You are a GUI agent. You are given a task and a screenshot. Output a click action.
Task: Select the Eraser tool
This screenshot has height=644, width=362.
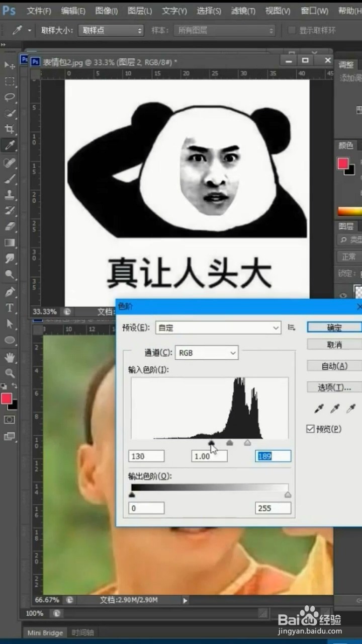[x=10, y=226]
